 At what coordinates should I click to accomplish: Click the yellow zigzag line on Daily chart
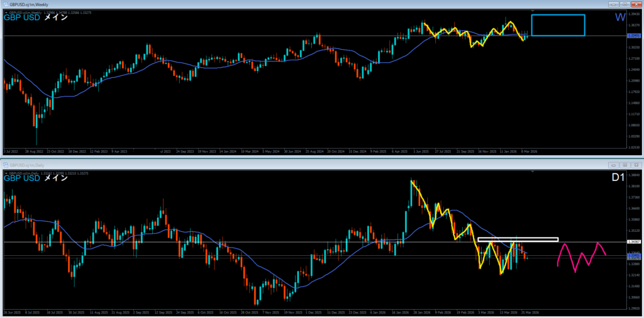point(434,207)
